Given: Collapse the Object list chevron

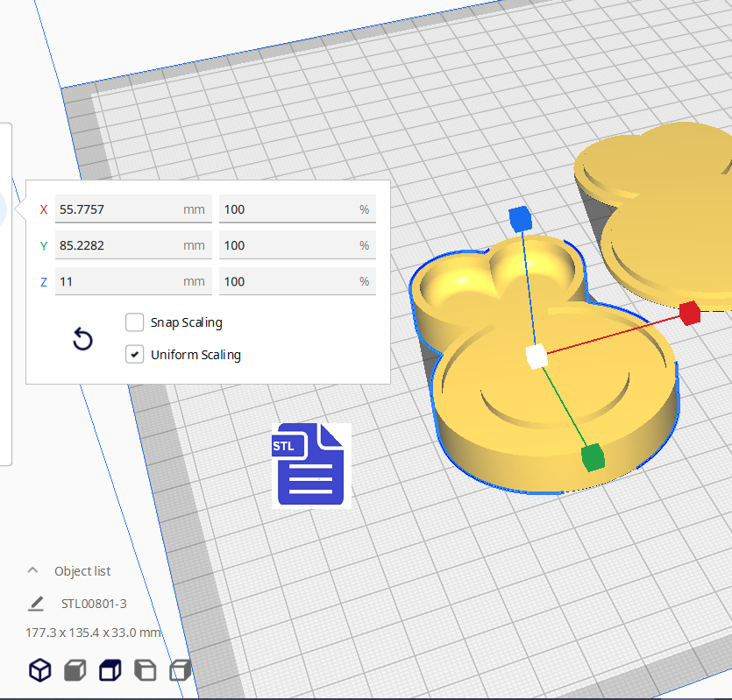Looking at the screenshot, I should 32,570.
